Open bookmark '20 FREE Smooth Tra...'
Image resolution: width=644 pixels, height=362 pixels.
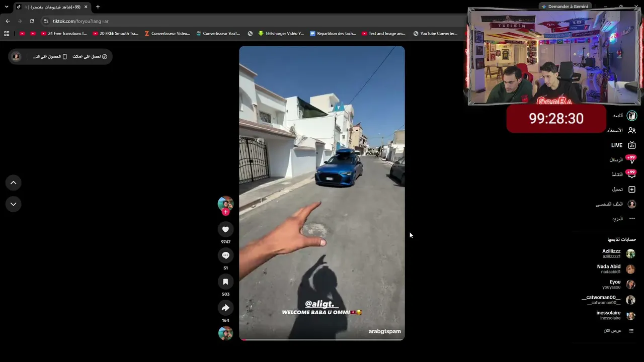(116, 34)
